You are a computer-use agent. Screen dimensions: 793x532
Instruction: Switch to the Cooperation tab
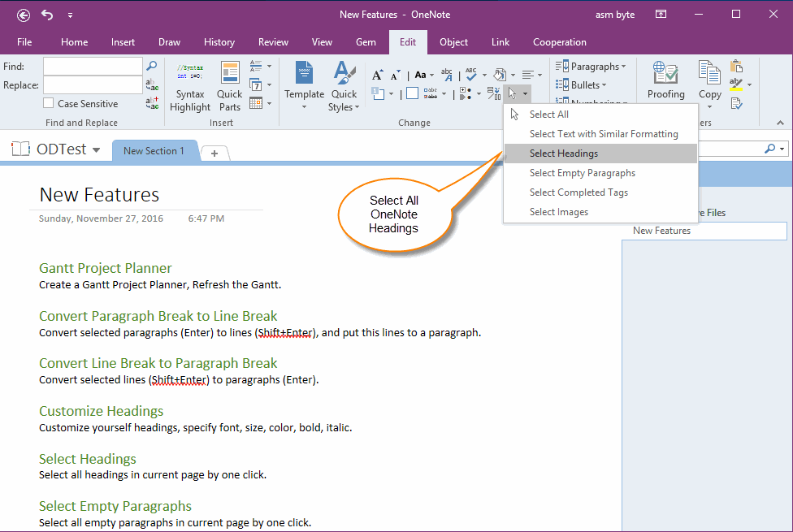point(559,42)
